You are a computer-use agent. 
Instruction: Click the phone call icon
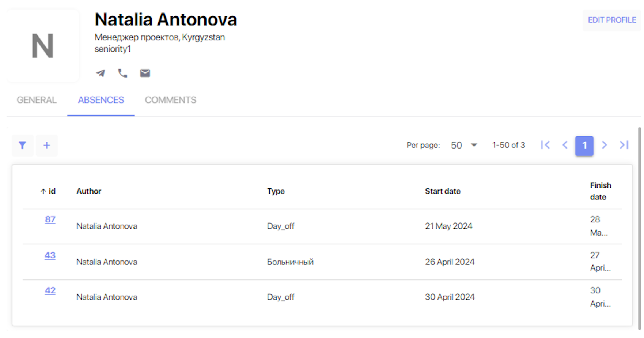click(x=123, y=73)
